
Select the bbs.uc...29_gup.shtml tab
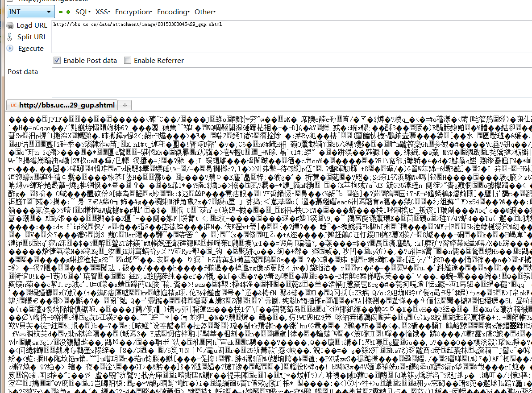62,105
